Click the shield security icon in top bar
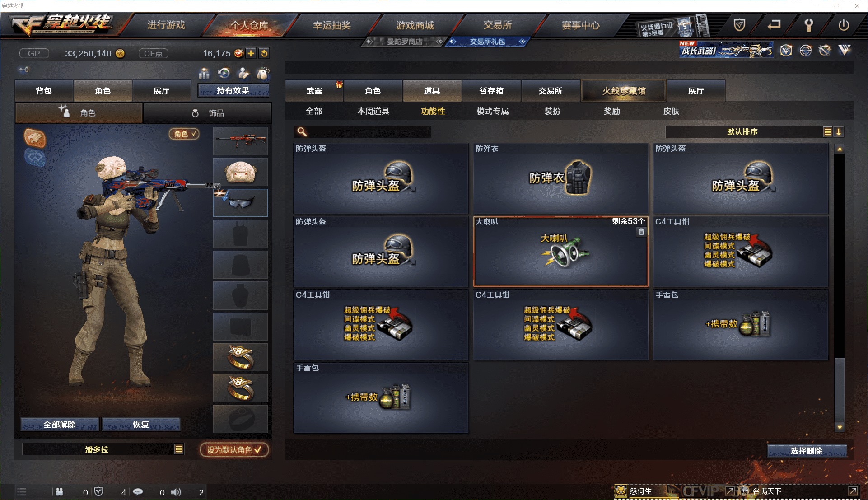Screen dimensions: 868x500 739,25
